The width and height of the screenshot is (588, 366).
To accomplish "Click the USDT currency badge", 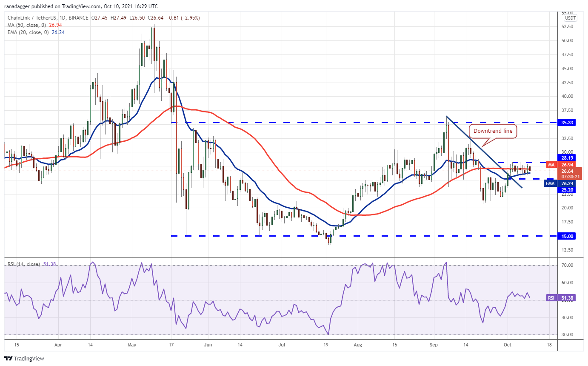I will pyautogui.click(x=571, y=18).
